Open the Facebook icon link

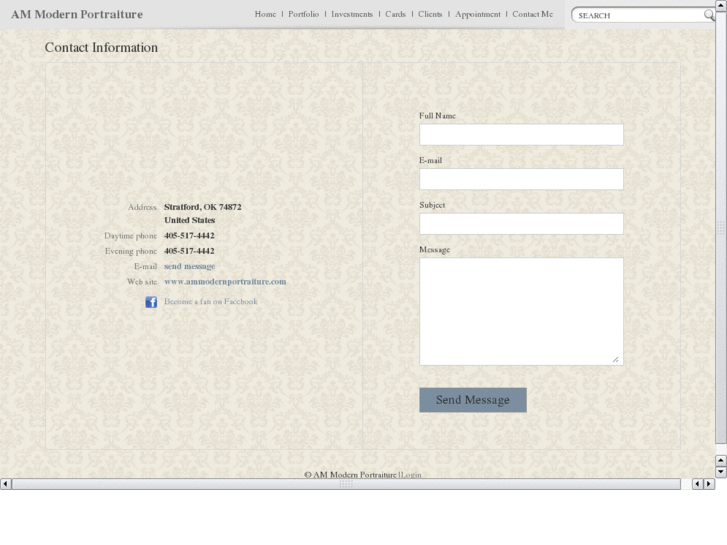[x=151, y=302]
